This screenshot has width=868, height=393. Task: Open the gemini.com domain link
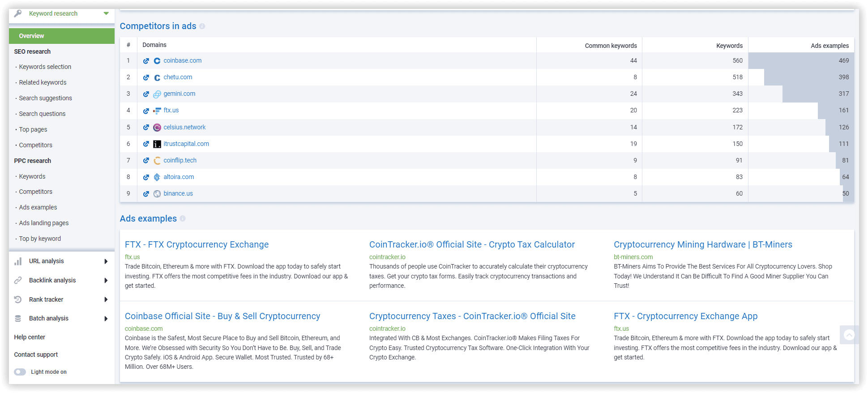click(x=180, y=94)
